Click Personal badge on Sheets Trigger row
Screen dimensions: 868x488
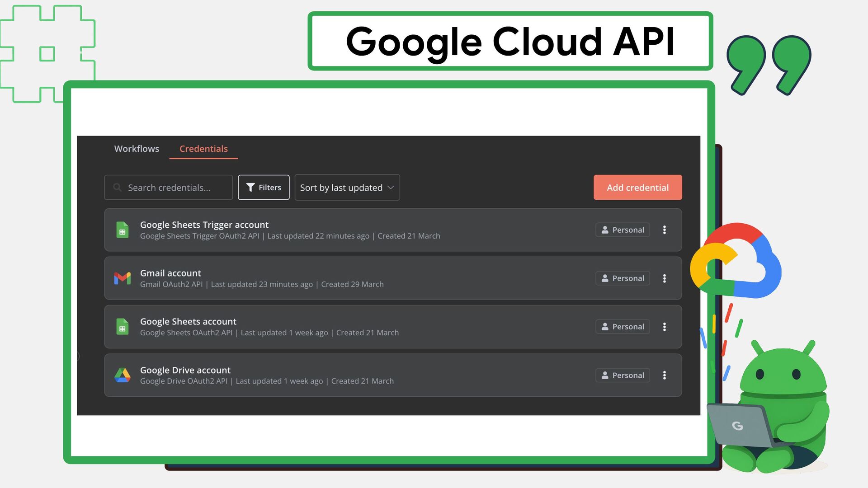(623, 230)
